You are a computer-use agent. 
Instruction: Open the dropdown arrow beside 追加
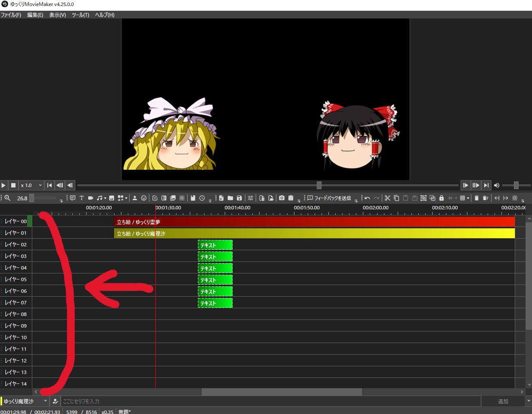coord(529,401)
